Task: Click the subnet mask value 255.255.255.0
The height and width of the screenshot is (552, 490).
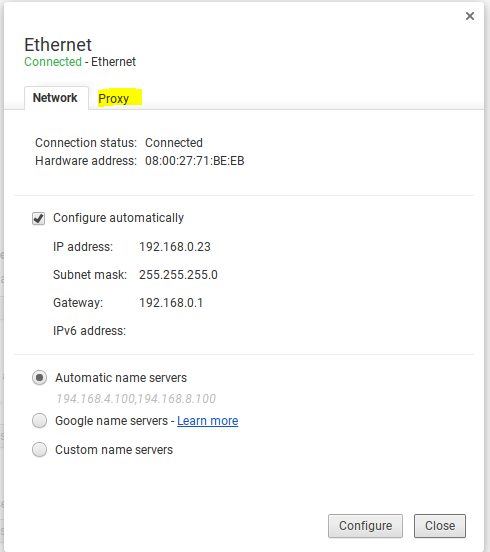Action: coord(178,275)
